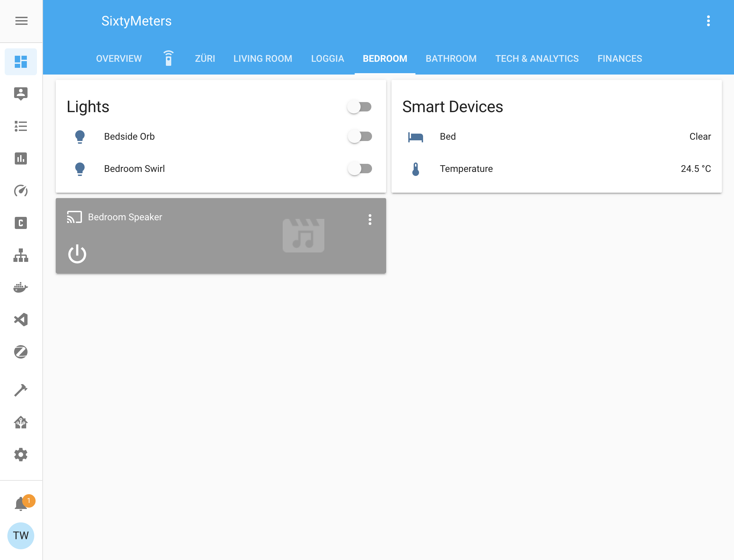Switch to the Züri tab

coord(205,58)
